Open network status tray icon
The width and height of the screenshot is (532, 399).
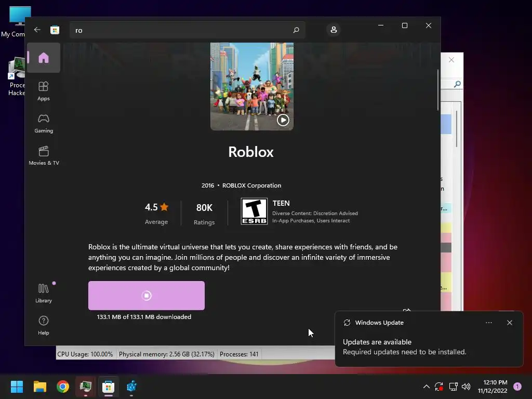(453, 387)
